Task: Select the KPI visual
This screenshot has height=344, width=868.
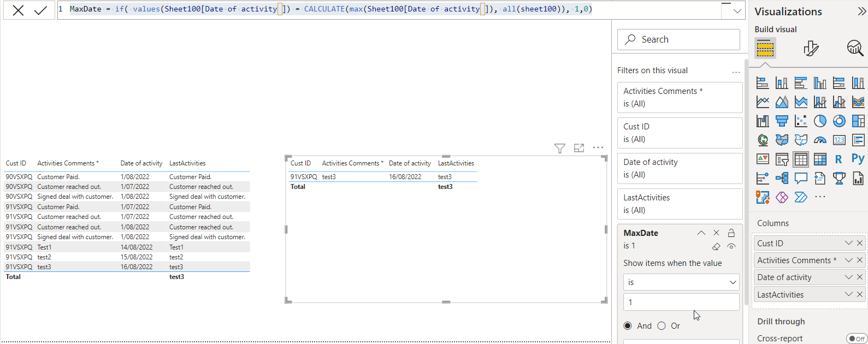Action: (x=763, y=159)
